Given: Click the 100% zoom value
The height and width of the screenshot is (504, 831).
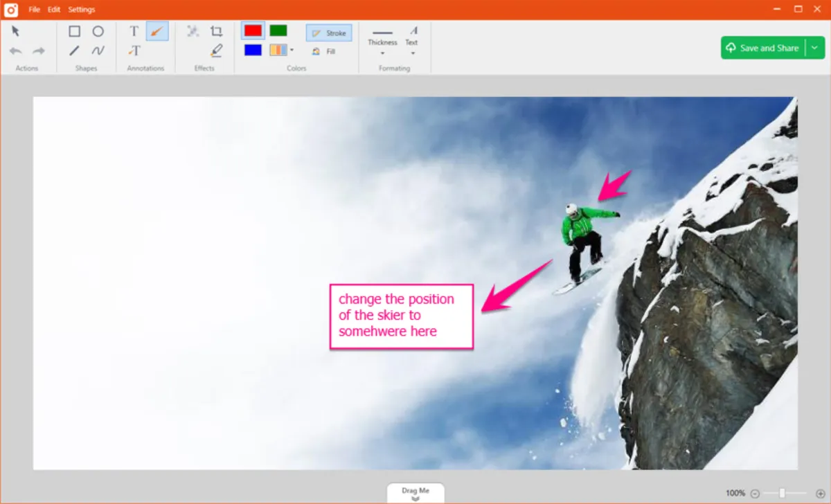Looking at the screenshot, I should coord(735,493).
